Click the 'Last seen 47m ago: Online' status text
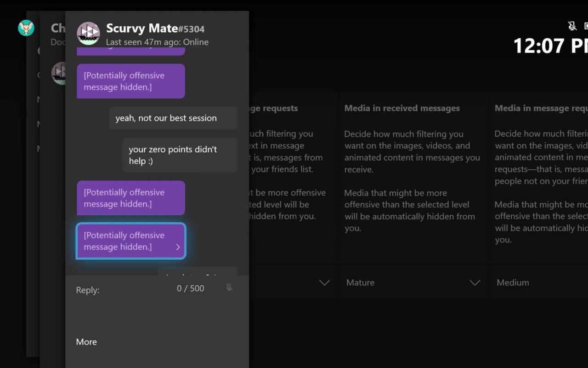Screen dimensions: 588x368 (157, 42)
